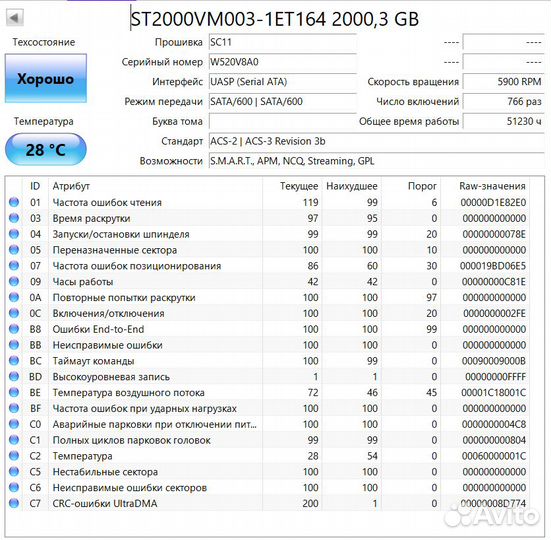Click status dot for Высокоуровневая запись
Viewport: 551px width, 540px height.
click(x=14, y=376)
